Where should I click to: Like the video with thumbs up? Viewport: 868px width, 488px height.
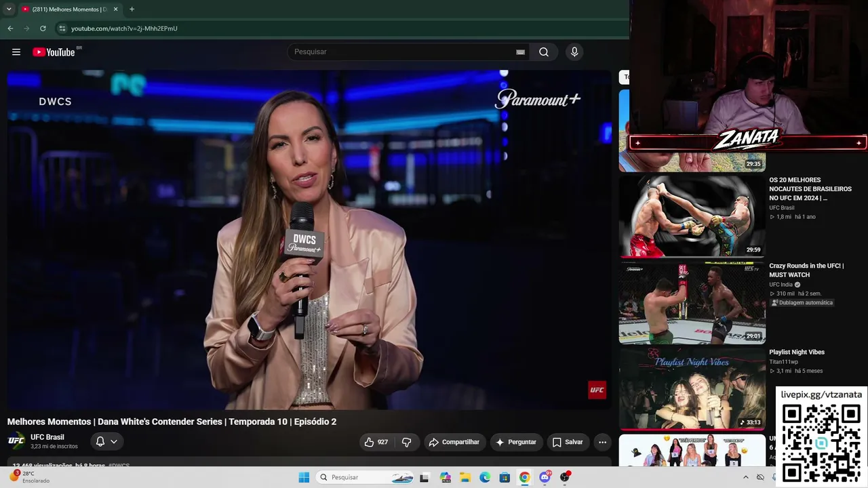pyautogui.click(x=376, y=442)
